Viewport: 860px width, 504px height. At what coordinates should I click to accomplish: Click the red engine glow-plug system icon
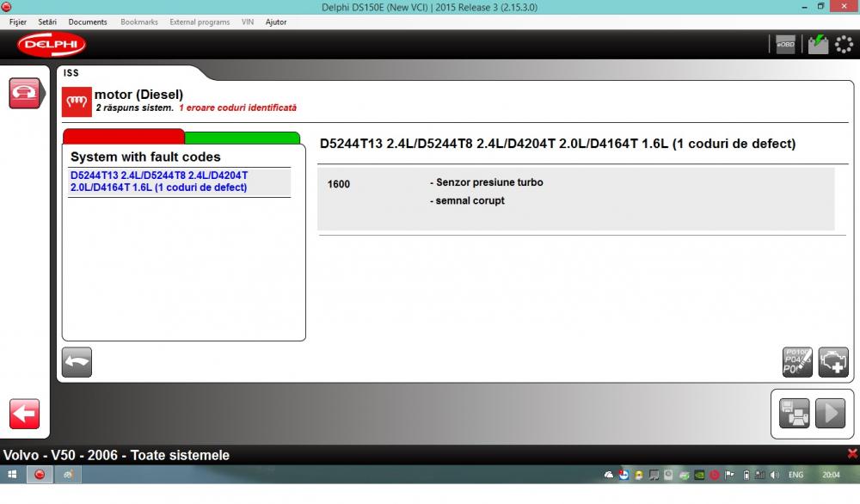[x=77, y=102]
